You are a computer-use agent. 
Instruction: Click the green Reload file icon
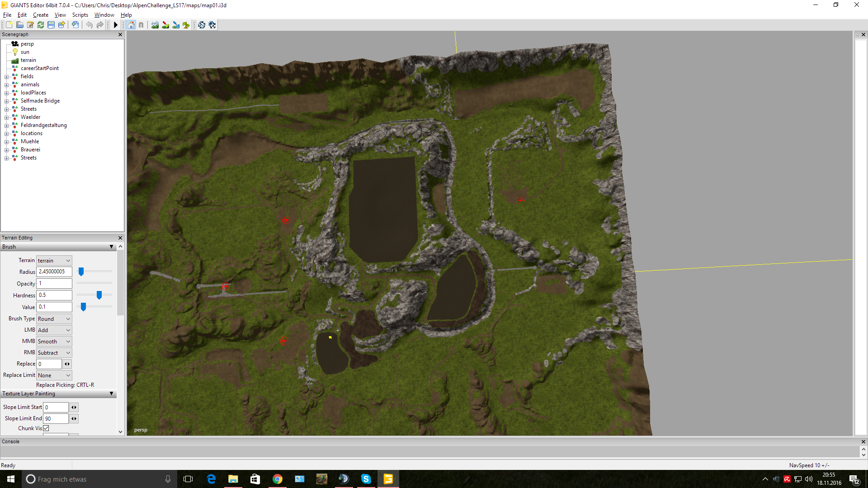pyautogui.click(x=41, y=25)
